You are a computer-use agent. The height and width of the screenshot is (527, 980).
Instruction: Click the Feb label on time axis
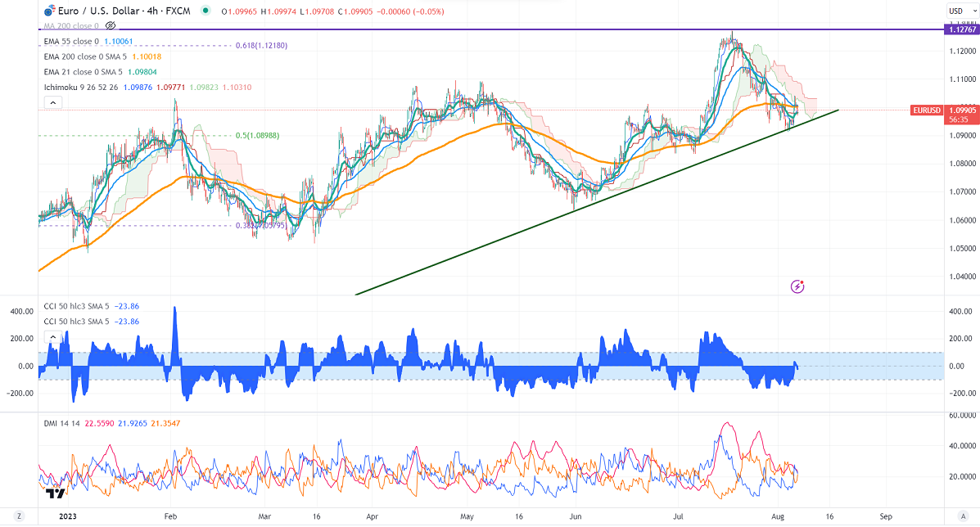(x=170, y=516)
